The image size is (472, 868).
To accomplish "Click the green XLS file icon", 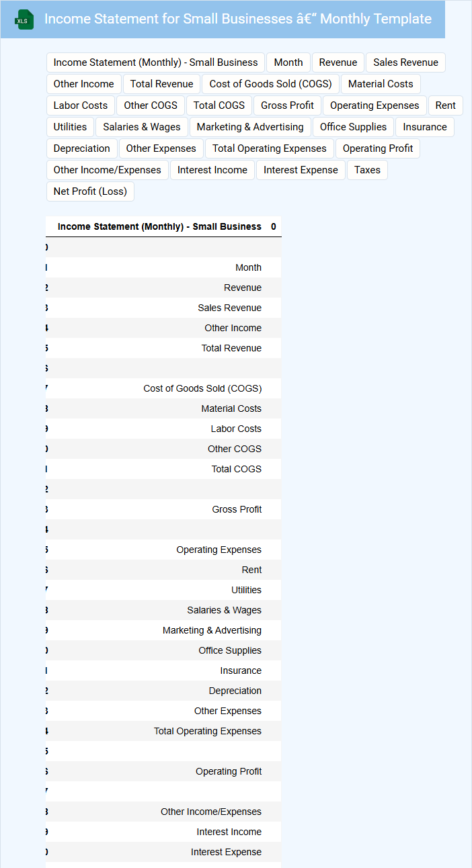I will point(24,19).
